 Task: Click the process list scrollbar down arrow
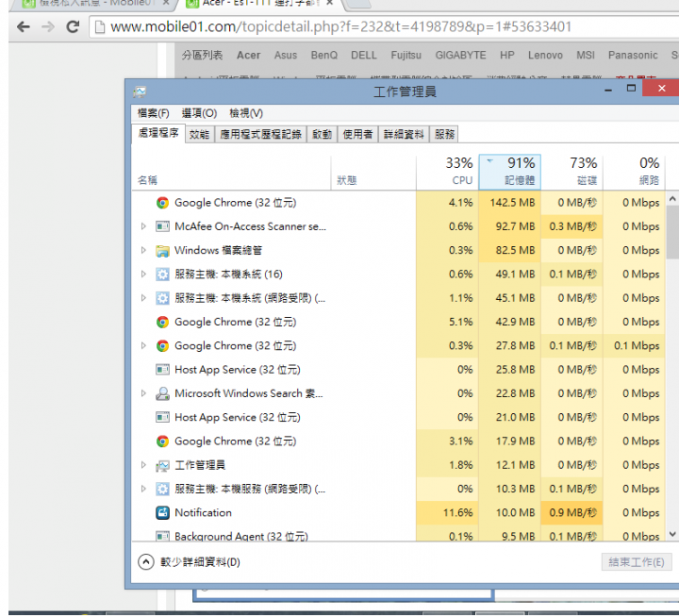[x=672, y=534]
